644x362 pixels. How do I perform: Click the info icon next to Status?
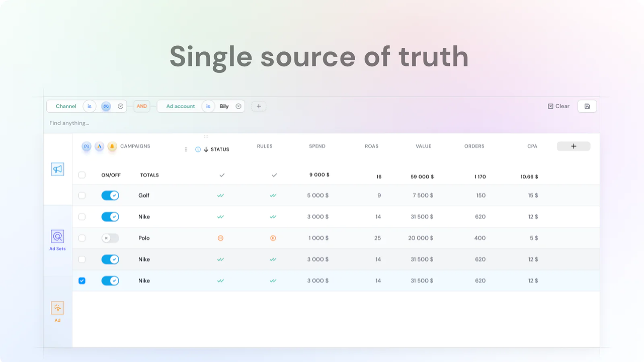(198, 149)
